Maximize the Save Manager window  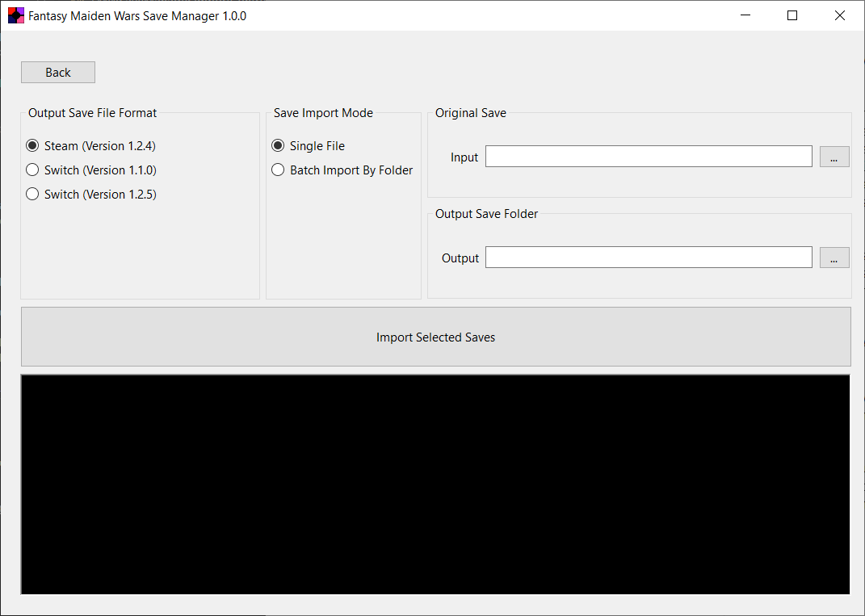(x=792, y=15)
